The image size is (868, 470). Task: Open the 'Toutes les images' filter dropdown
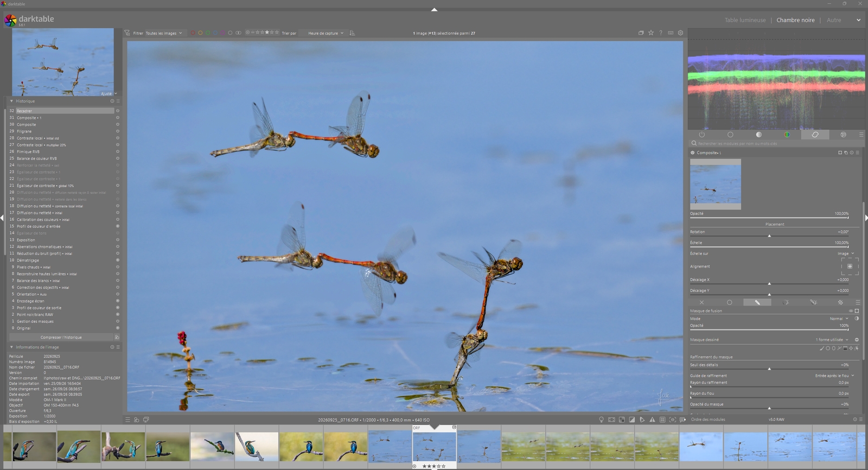(x=164, y=33)
